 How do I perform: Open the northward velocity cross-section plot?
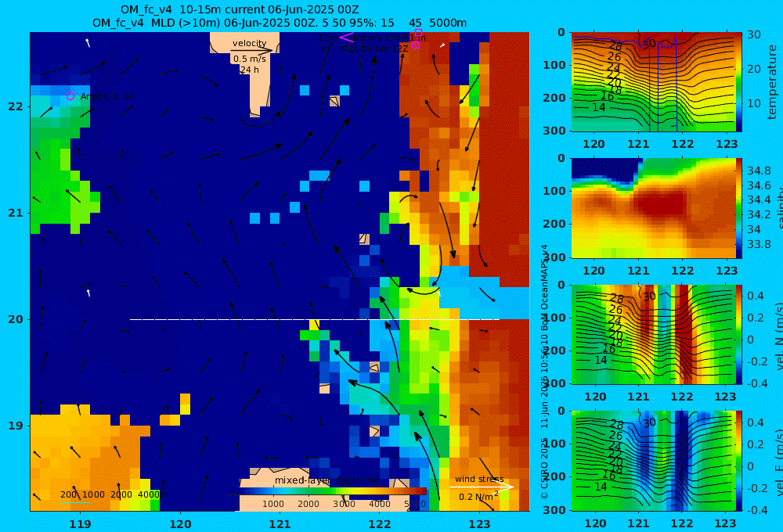click(x=652, y=334)
